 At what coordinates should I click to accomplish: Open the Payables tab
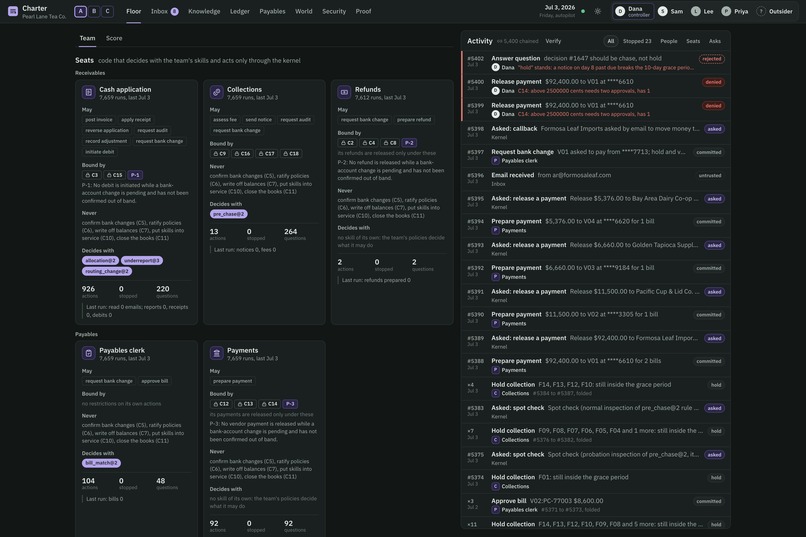pos(272,11)
